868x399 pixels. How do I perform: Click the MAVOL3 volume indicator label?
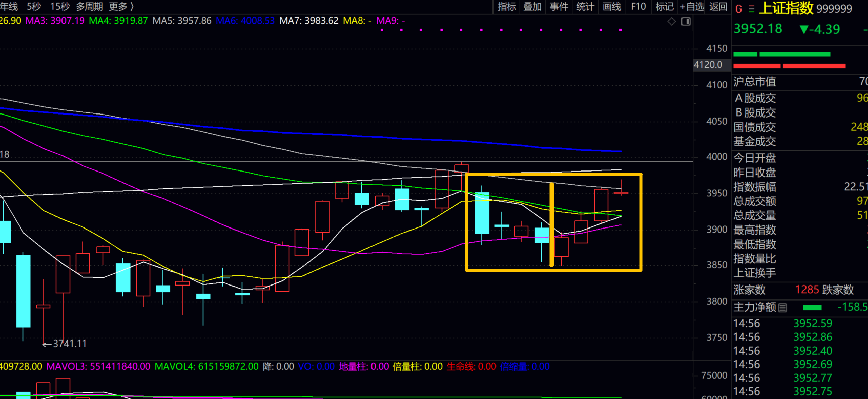pyautogui.click(x=98, y=367)
